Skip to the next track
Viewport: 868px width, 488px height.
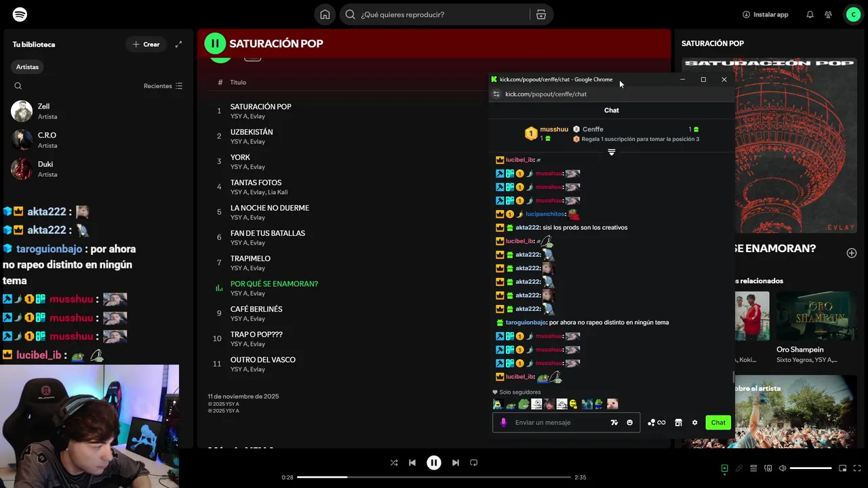click(x=456, y=463)
